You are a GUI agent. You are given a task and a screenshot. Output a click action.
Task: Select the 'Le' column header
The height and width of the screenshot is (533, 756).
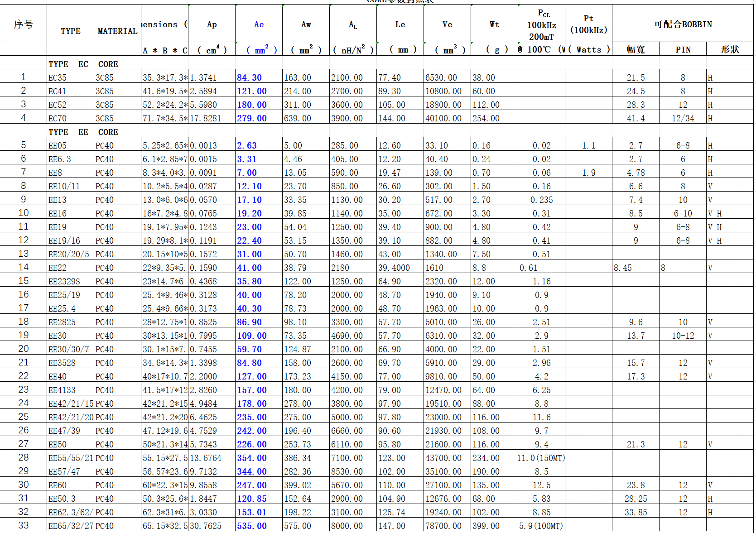pos(400,24)
